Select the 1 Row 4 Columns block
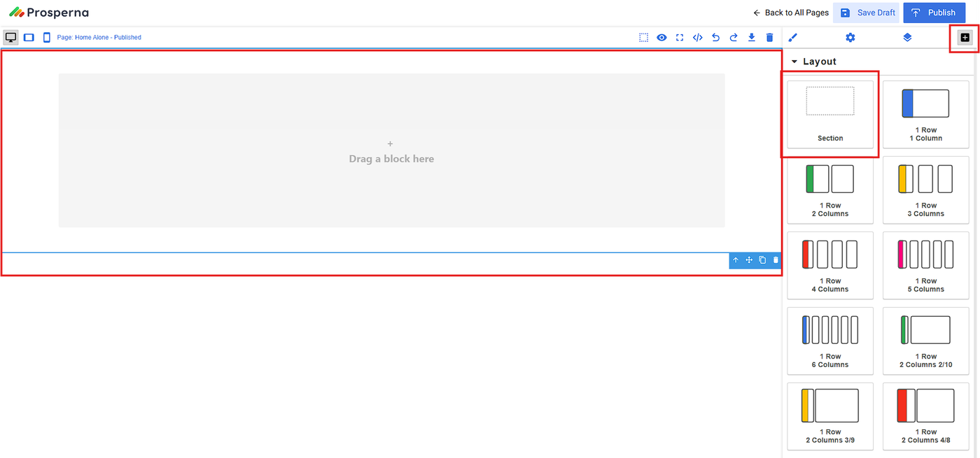980x458 pixels. [830, 265]
